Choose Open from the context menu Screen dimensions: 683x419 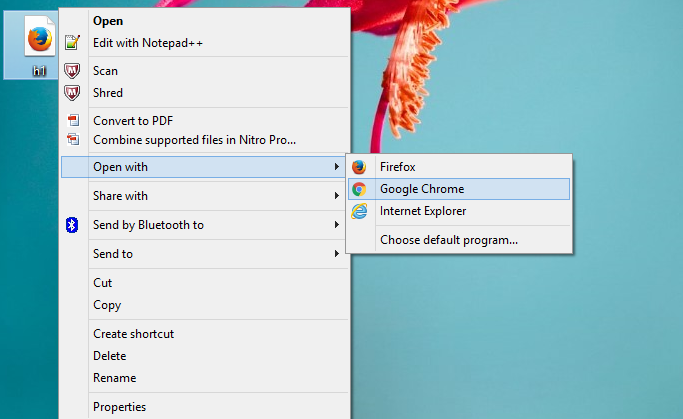205,21
